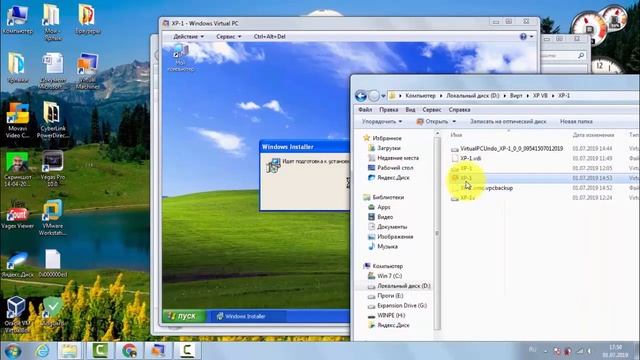Open dropdown arrow next to help icon
The width and height of the screenshot is (640, 360).
(531, 36)
